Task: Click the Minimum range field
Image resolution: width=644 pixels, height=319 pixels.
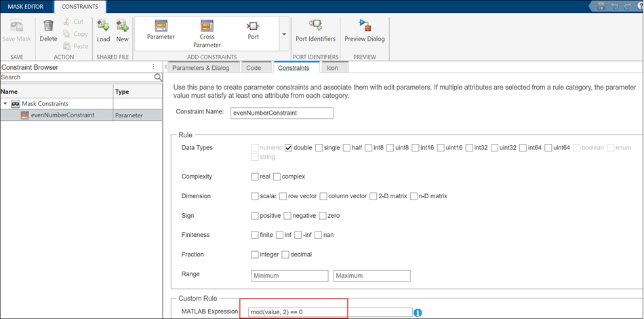Action: (289, 276)
